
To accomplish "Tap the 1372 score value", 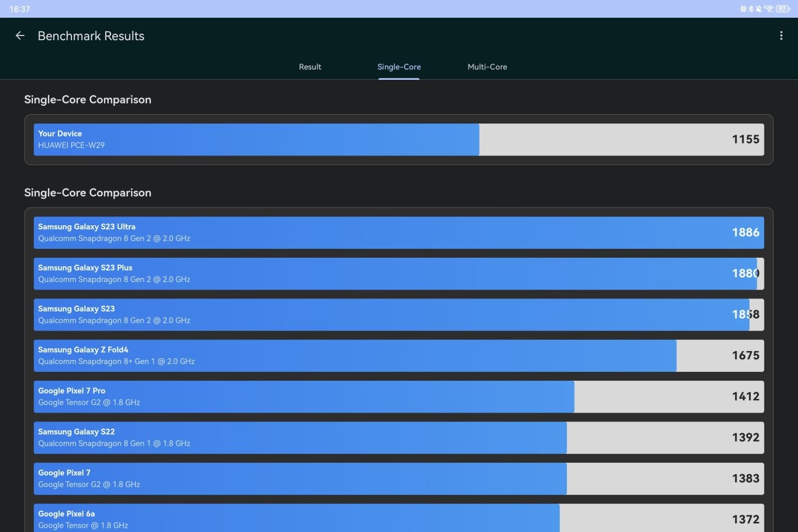I will 745,520.
